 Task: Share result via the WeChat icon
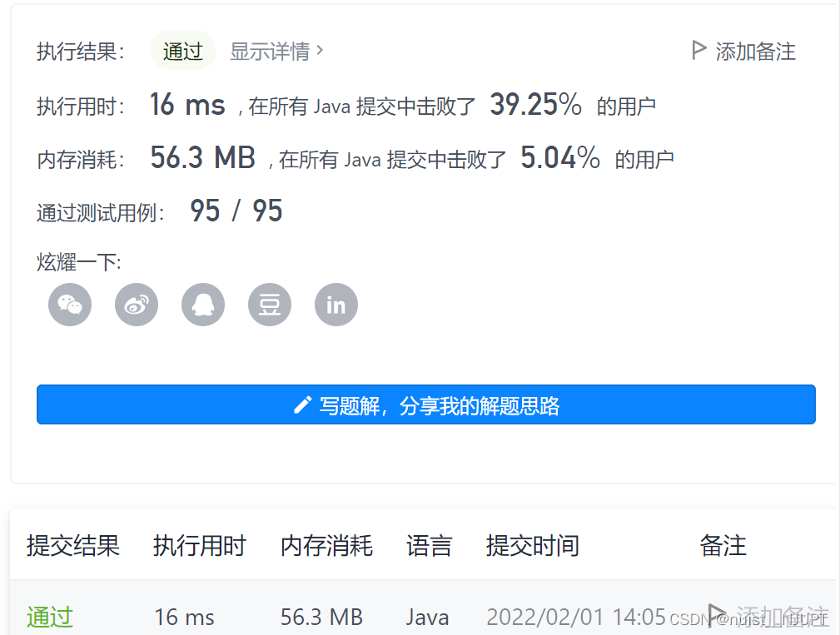click(70, 305)
